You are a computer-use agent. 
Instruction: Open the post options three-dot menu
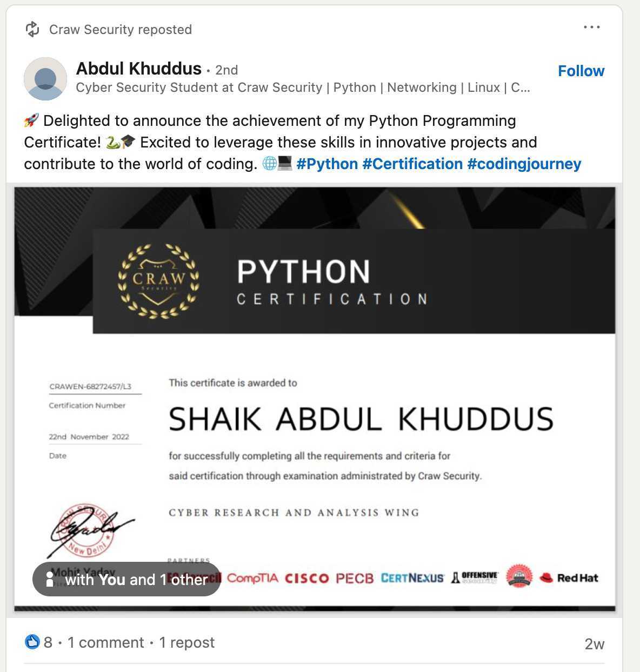(x=592, y=26)
